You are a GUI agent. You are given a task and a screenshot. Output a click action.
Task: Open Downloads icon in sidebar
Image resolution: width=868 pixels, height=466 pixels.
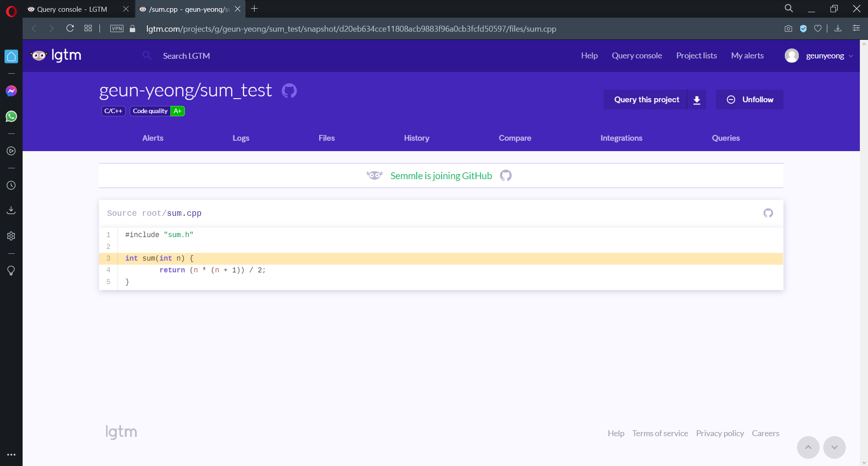point(11,210)
